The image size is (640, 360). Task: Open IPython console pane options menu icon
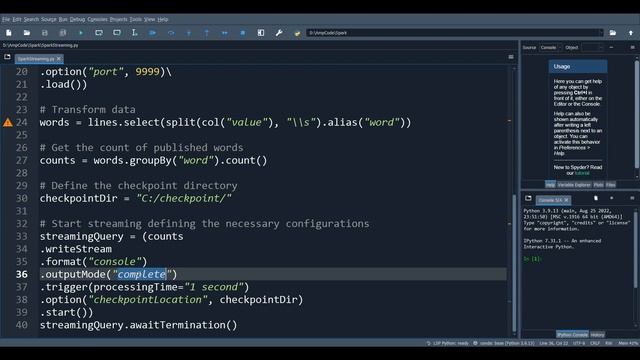(x=632, y=198)
